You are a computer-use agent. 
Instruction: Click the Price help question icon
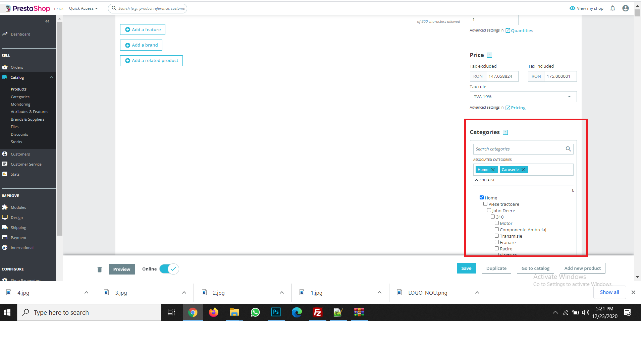pyautogui.click(x=489, y=55)
